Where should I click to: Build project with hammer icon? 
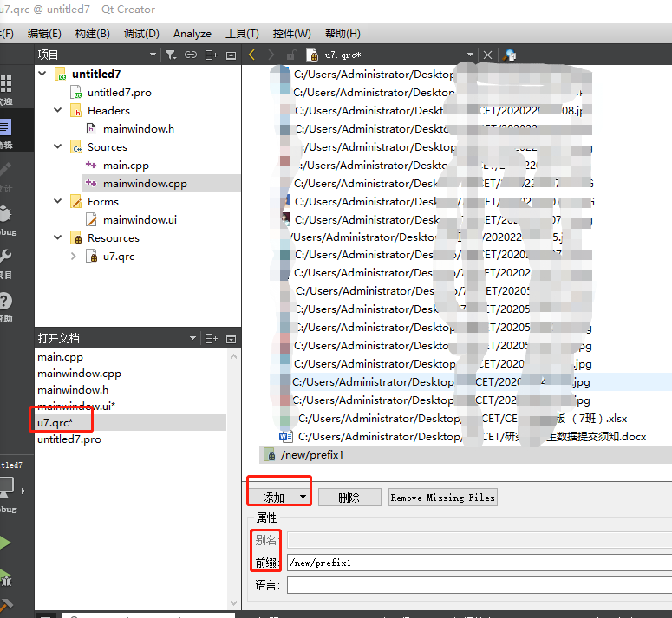[6, 605]
